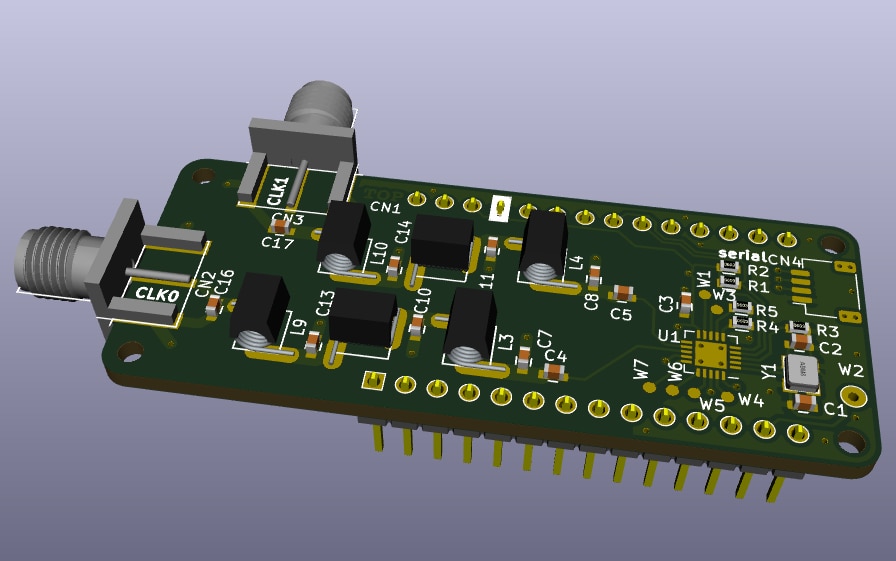
Task: Click the C2 label
Action: point(830,348)
